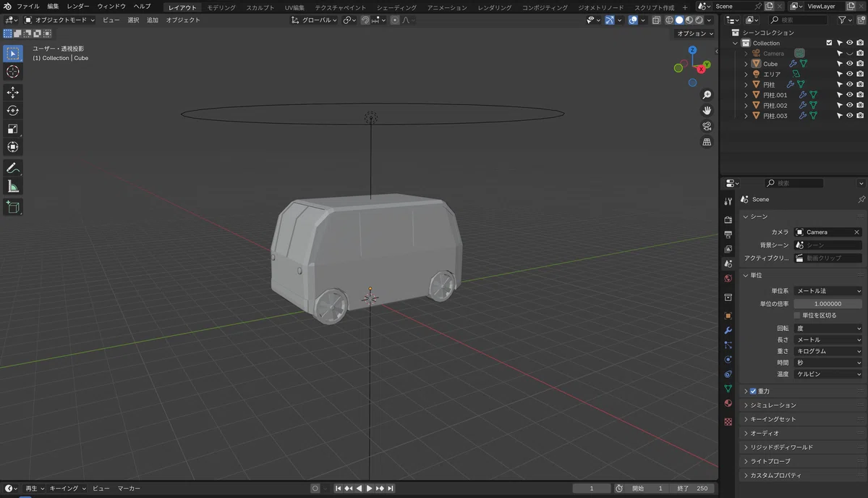The image size is (868, 498).
Task: Hide 円柱.003 via eye icon
Action: [x=850, y=116]
